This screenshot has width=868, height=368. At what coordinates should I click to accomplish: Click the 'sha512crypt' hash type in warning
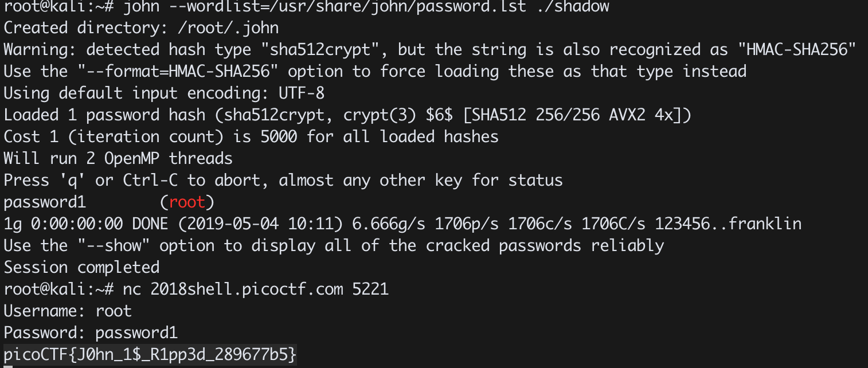tap(320, 50)
